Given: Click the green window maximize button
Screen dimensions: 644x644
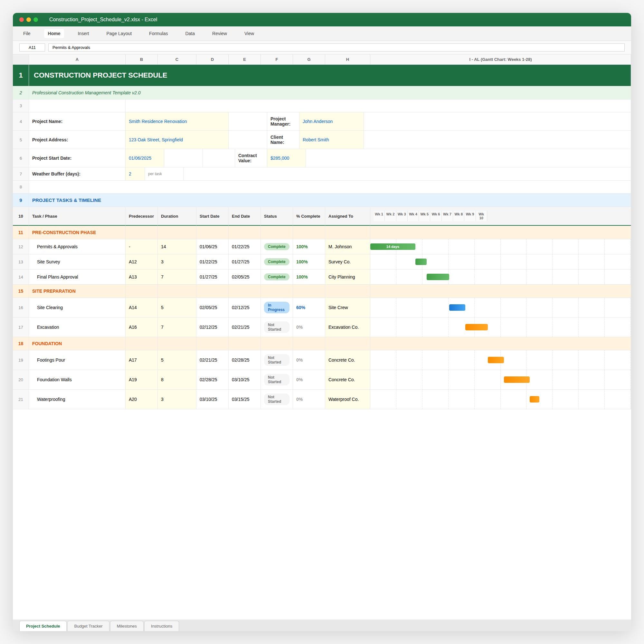Looking at the screenshot, I should (x=36, y=20).
